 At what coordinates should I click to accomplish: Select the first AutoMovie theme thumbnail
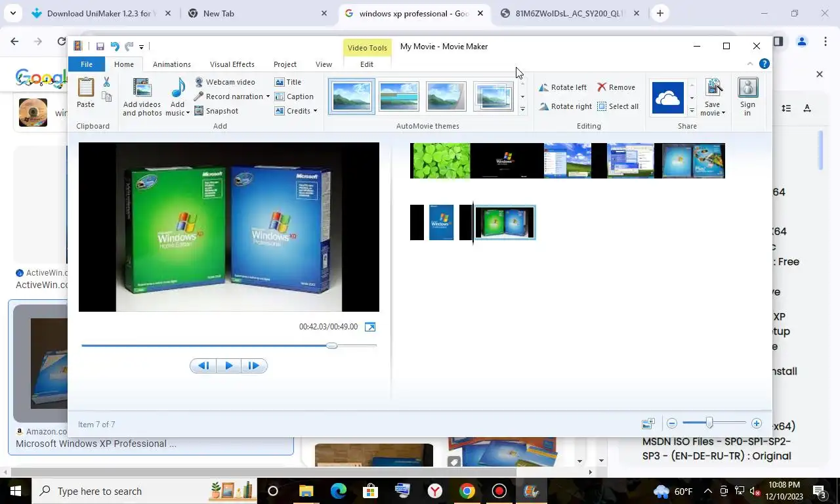click(x=352, y=96)
